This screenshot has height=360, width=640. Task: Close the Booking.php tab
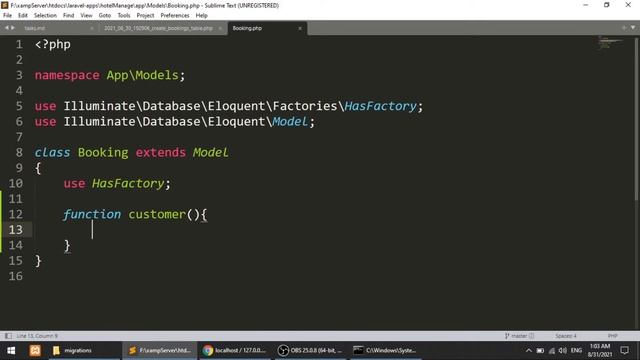(x=300, y=28)
